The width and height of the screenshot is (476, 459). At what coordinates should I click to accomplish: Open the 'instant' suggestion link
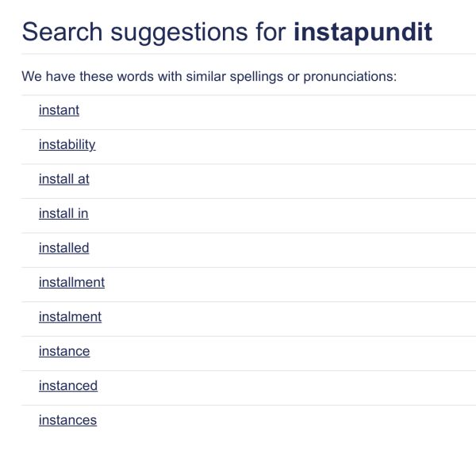(59, 110)
